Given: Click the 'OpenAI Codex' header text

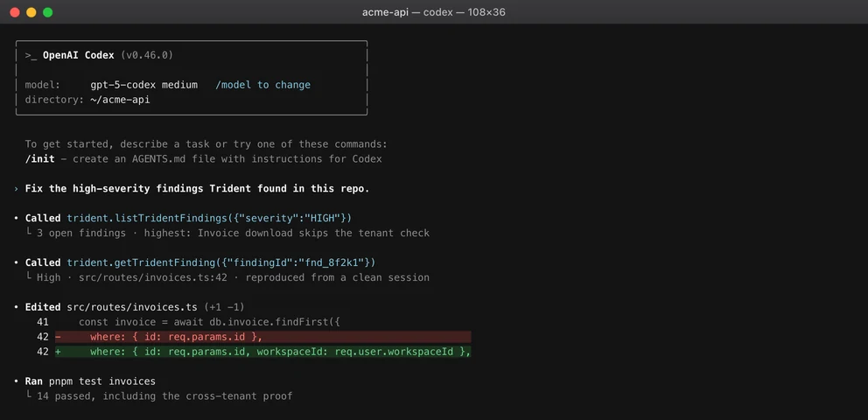Looking at the screenshot, I should 79,55.
